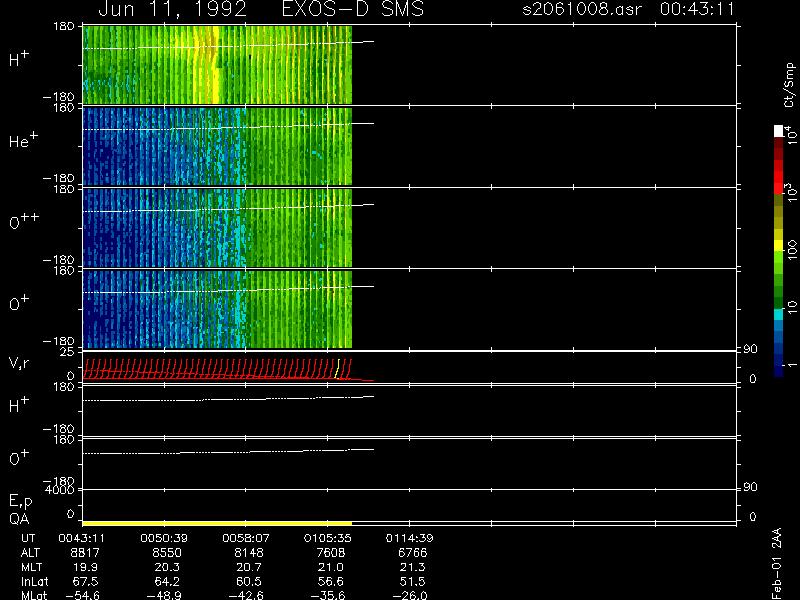Pick the white top swatch of color bar
Viewport: 800px width, 600px height.
[x=779, y=131]
